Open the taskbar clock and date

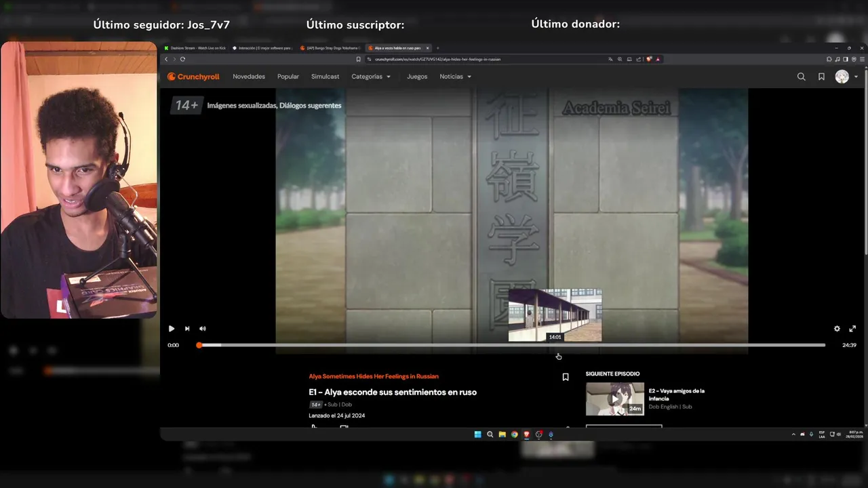click(x=854, y=434)
